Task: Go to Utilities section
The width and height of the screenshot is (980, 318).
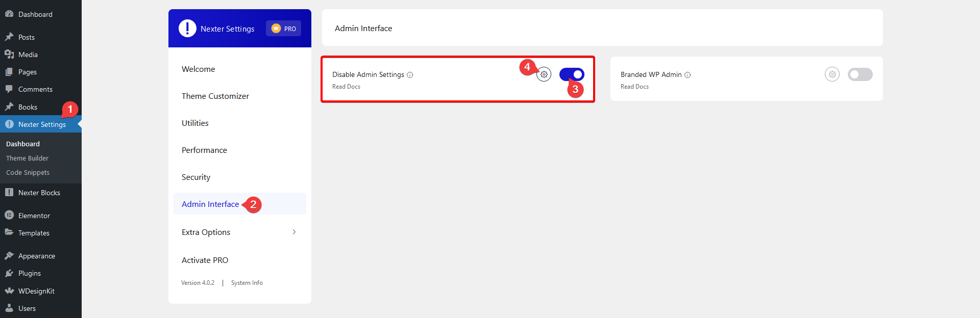Action: [195, 123]
